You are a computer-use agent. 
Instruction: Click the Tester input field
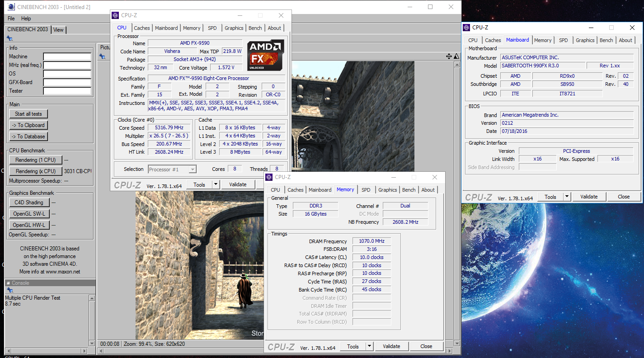[67, 91]
